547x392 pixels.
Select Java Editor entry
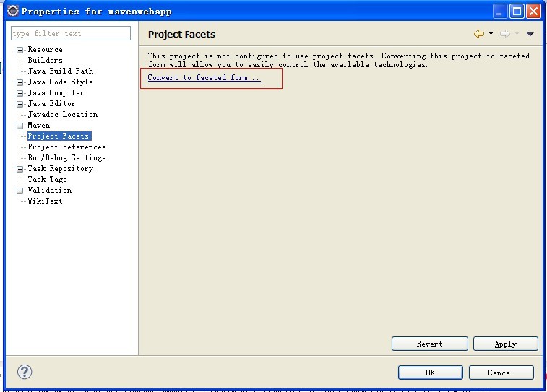click(51, 103)
